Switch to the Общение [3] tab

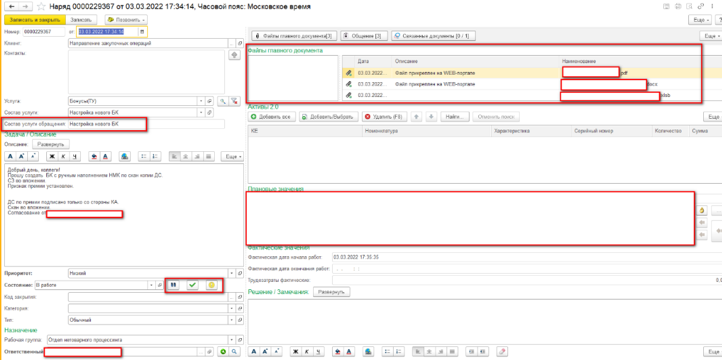tap(364, 35)
